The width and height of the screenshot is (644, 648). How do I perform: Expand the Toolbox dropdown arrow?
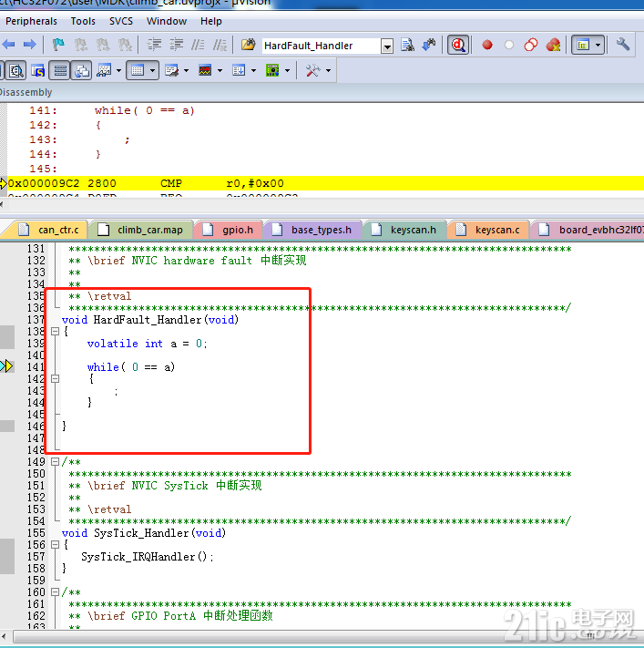click(329, 71)
